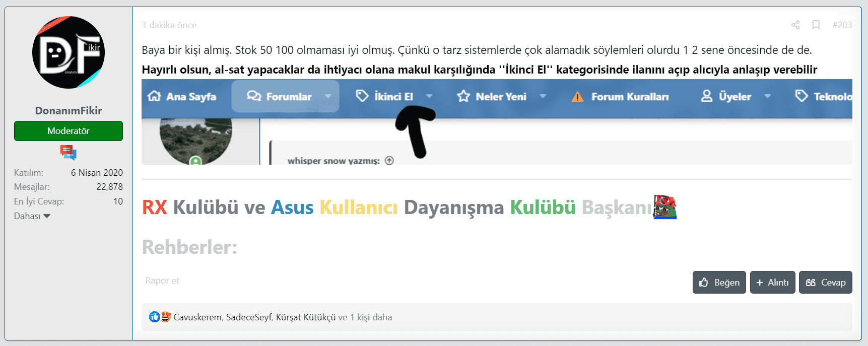Viewport: 868px width, 346px height.
Task: Click the Pepe flag emoji in signature
Action: pos(664,207)
